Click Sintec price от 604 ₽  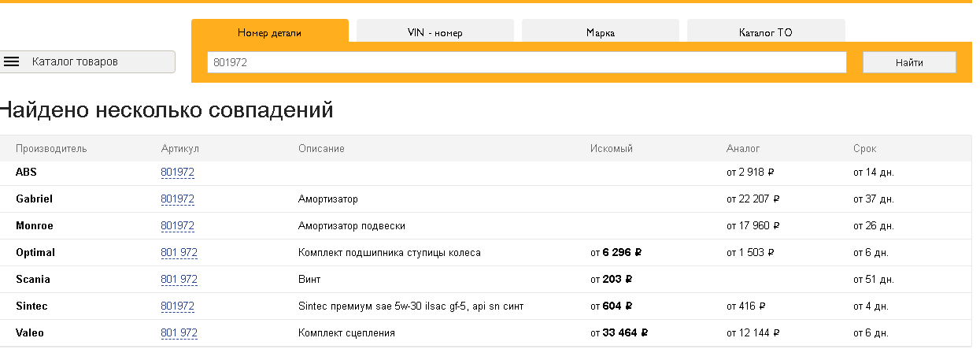(612, 306)
